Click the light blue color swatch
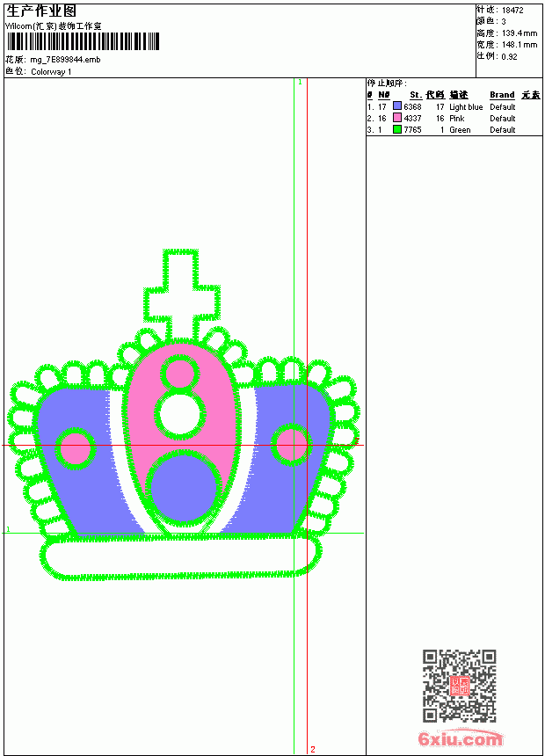Image resolution: width=545 pixels, height=756 pixels. tap(397, 106)
